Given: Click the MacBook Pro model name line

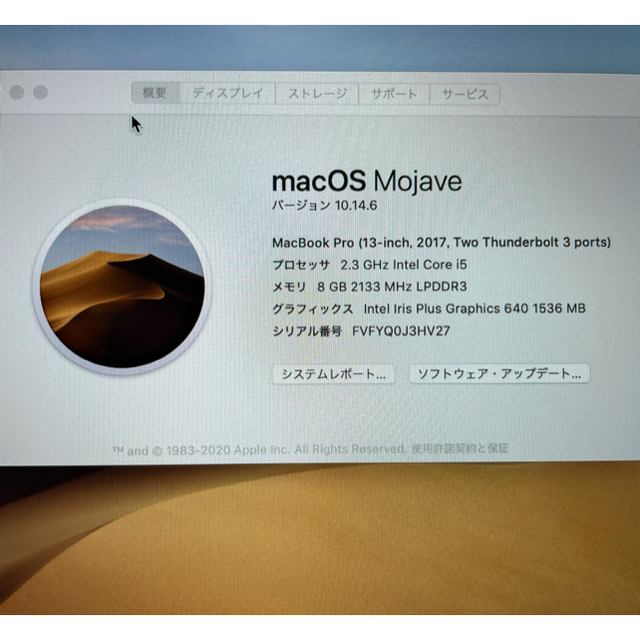Looking at the screenshot, I should click(x=441, y=242).
